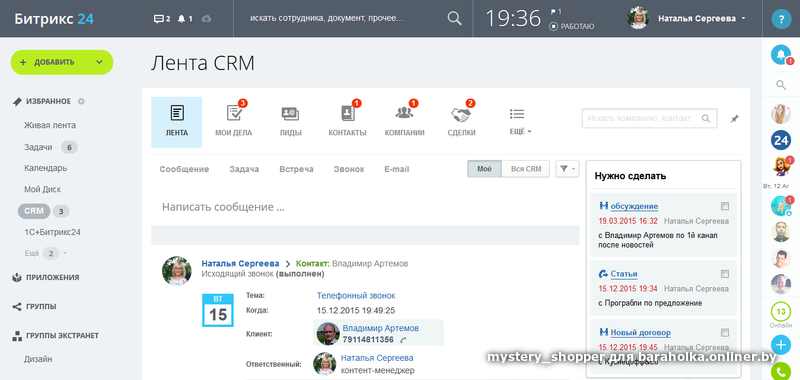Screen dimensions: 800x380
Task: Open the Статьи task link
Action: 624,274
